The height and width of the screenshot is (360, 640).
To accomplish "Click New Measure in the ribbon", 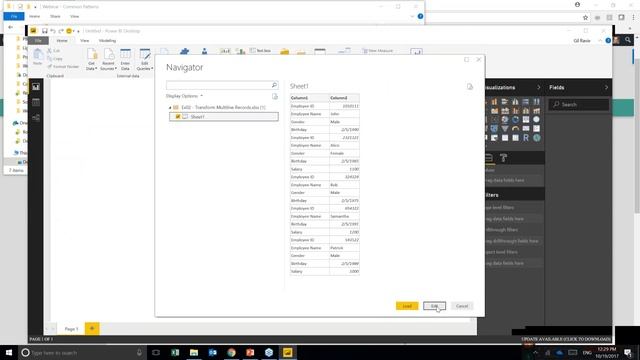I will coord(377,51).
